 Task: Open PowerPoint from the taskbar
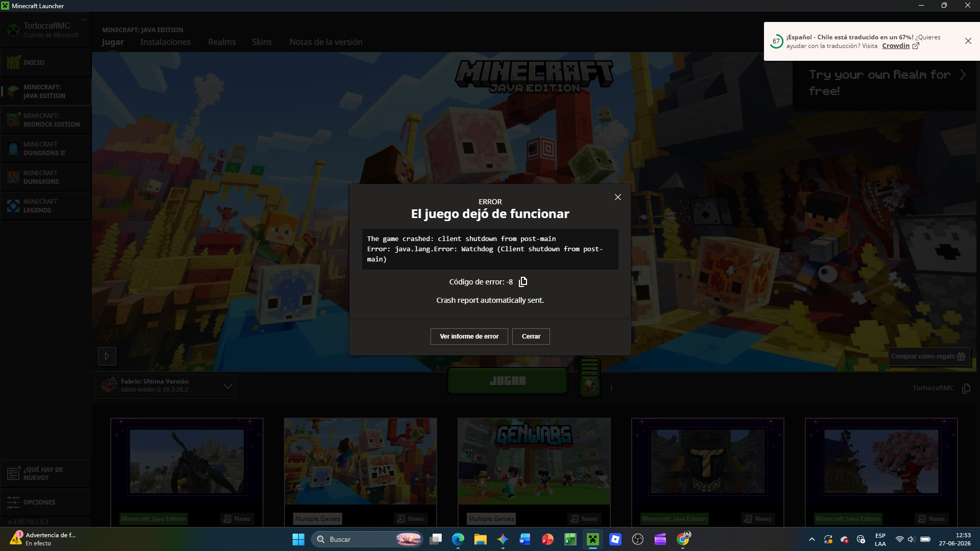tap(547, 539)
